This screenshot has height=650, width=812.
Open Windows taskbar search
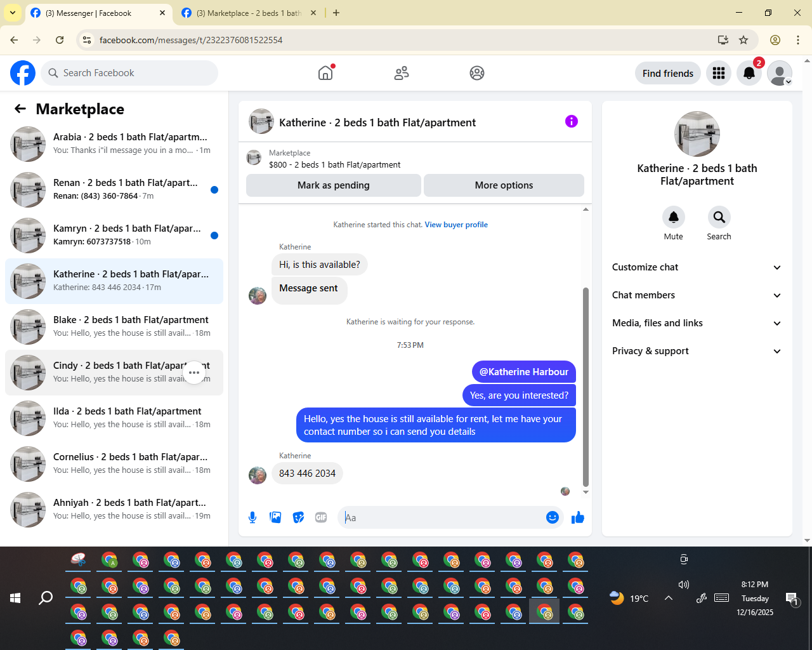46,598
